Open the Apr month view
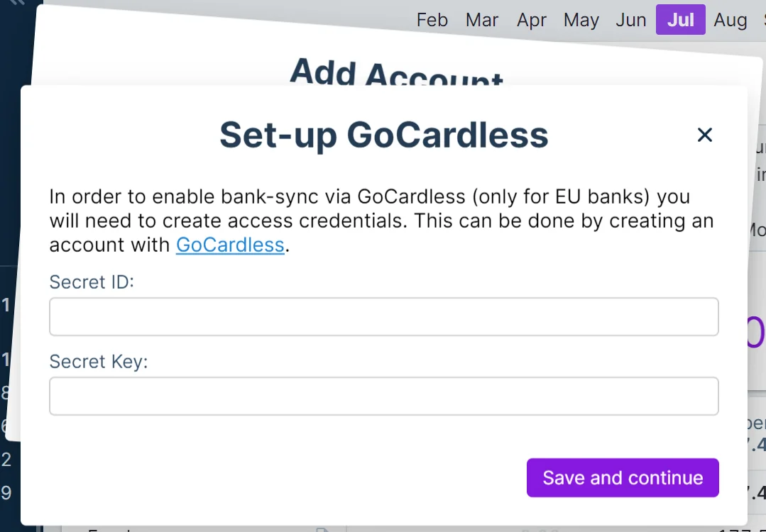 (x=531, y=20)
